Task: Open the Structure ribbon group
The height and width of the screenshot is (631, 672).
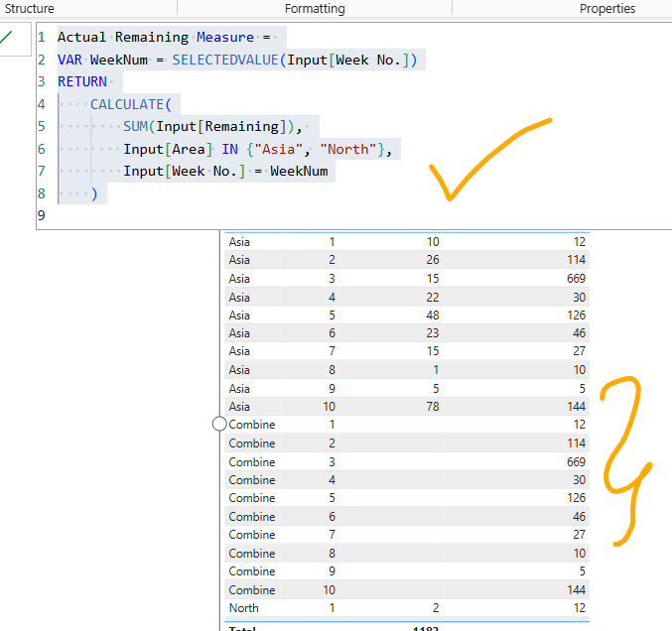Action: tap(29, 8)
